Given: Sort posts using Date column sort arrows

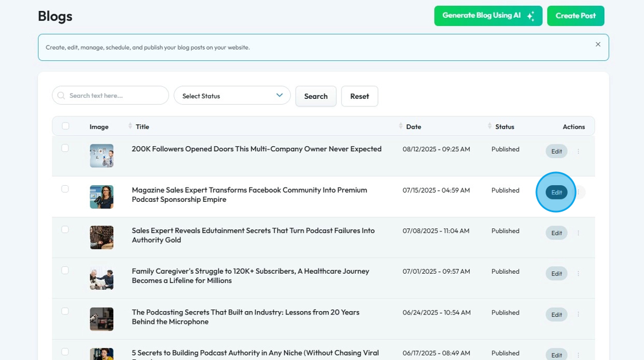Looking at the screenshot, I should [x=401, y=126].
